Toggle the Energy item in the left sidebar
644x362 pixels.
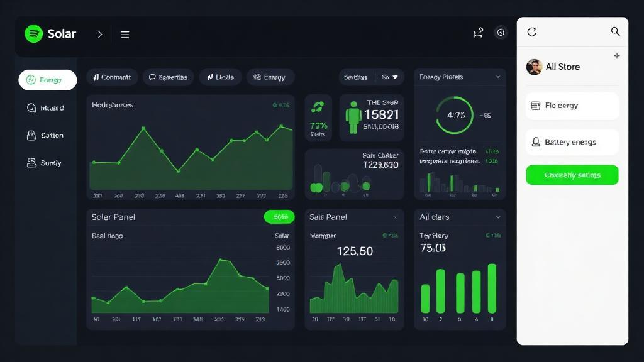click(47, 80)
